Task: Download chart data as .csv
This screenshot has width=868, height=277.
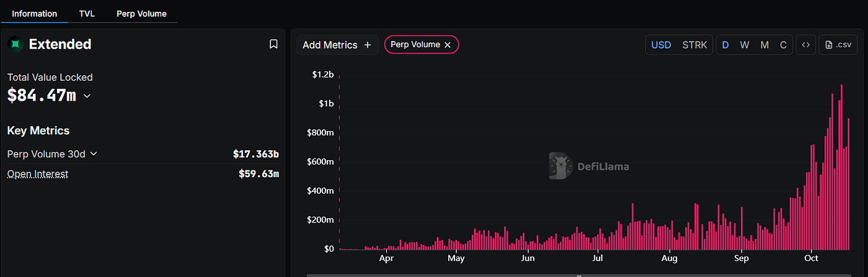Action: [x=838, y=45]
